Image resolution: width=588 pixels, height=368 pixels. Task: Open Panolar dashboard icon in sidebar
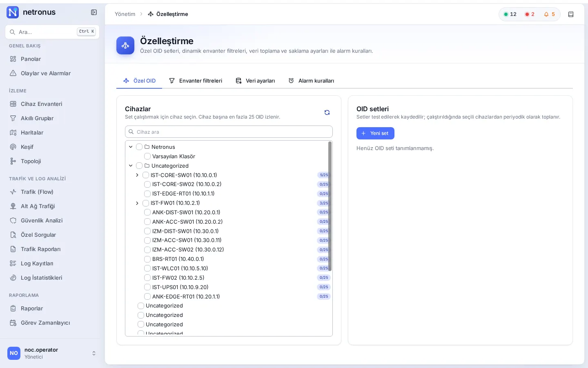pyautogui.click(x=13, y=59)
